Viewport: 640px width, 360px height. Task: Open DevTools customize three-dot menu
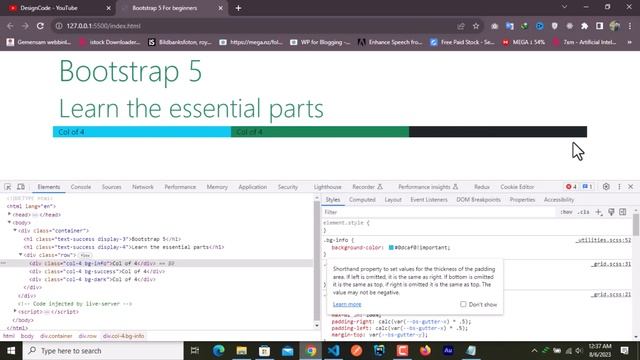tap(619, 187)
